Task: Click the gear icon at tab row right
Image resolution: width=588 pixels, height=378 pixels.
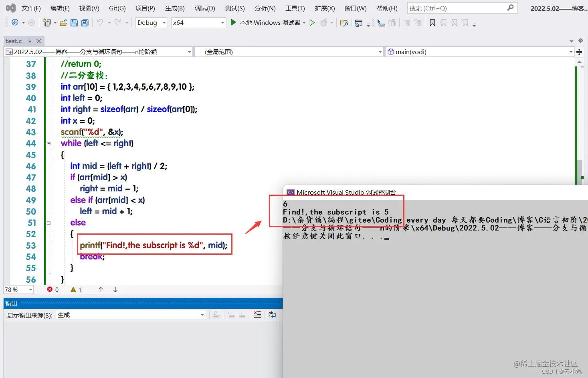Action: point(581,40)
